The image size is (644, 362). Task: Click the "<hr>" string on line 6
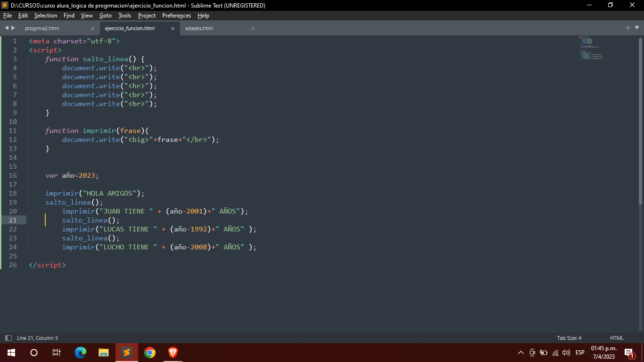[136, 86]
